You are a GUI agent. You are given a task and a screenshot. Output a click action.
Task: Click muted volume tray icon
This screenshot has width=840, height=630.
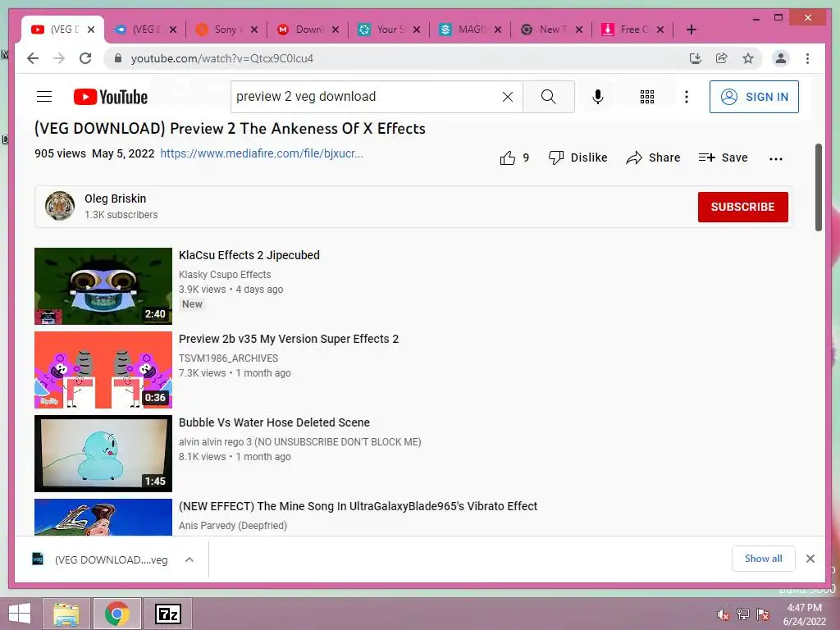click(724, 614)
